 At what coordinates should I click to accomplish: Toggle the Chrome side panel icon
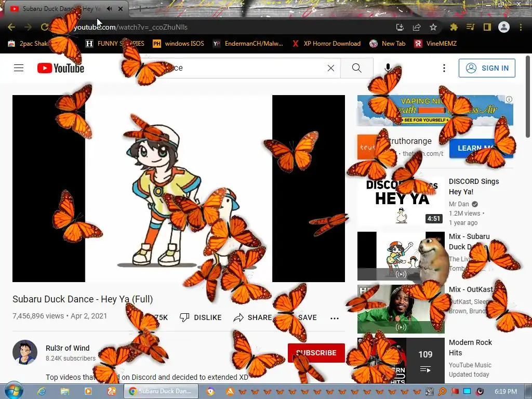[x=487, y=27]
